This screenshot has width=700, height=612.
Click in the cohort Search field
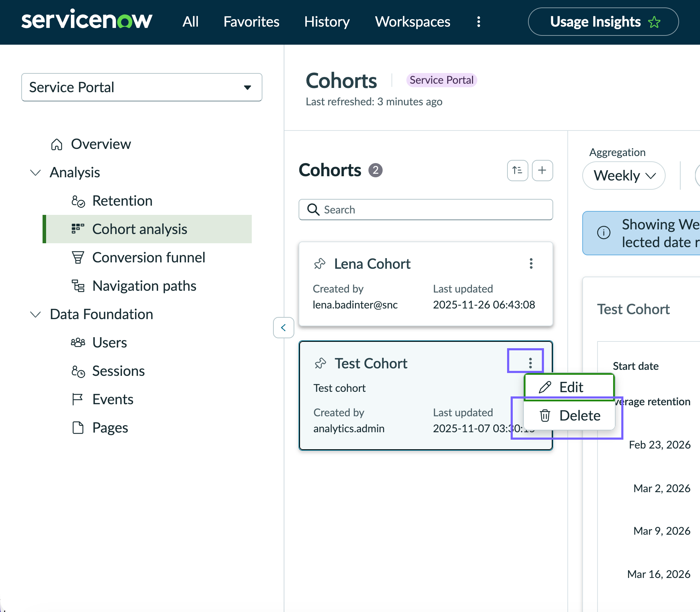426,210
